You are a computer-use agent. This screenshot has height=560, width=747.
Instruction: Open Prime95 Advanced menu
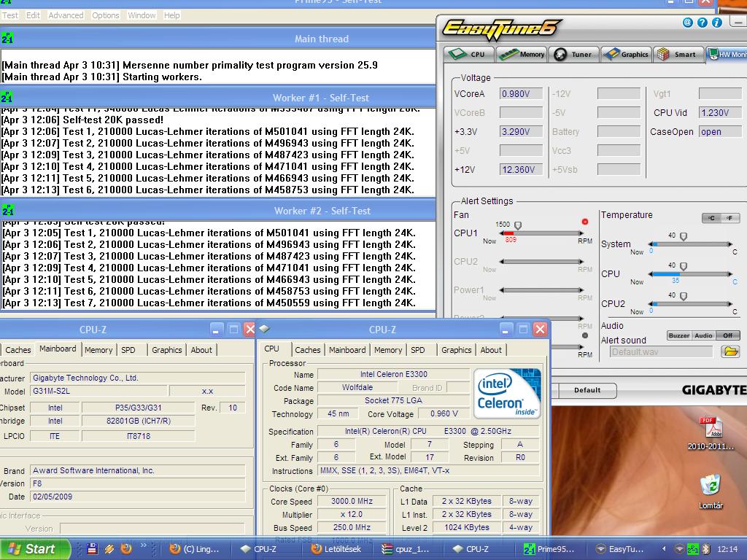[x=66, y=15]
